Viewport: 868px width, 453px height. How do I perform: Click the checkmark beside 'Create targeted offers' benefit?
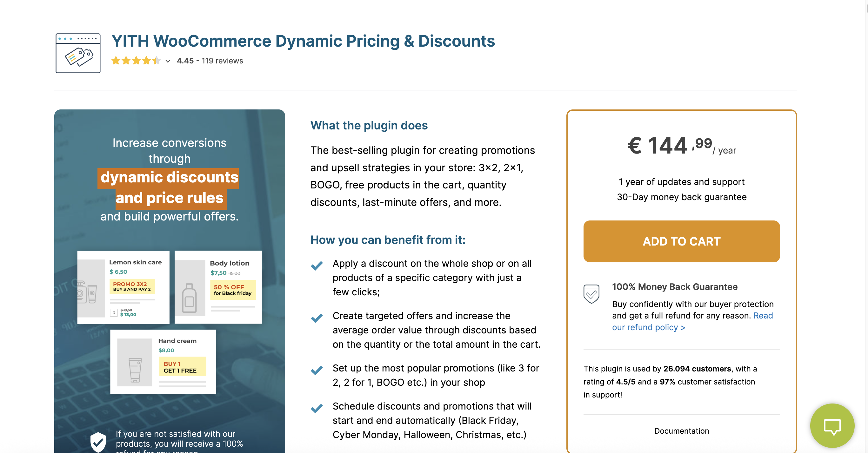tap(317, 318)
